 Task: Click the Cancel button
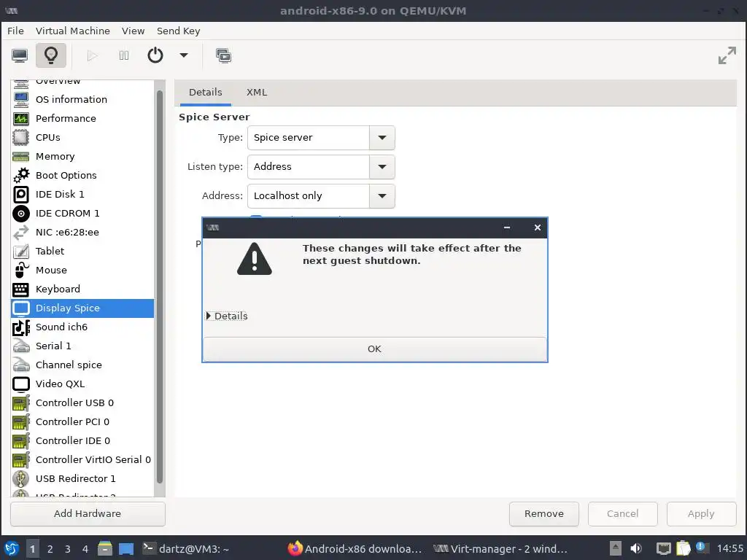tap(623, 514)
